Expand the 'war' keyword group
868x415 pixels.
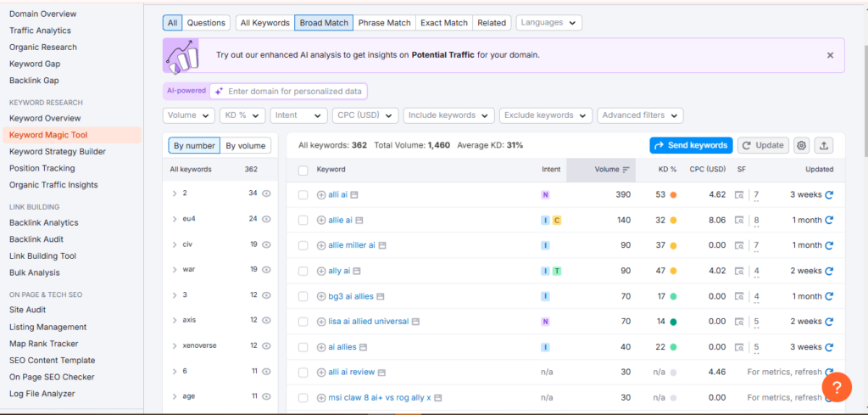pyautogui.click(x=175, y=270)
